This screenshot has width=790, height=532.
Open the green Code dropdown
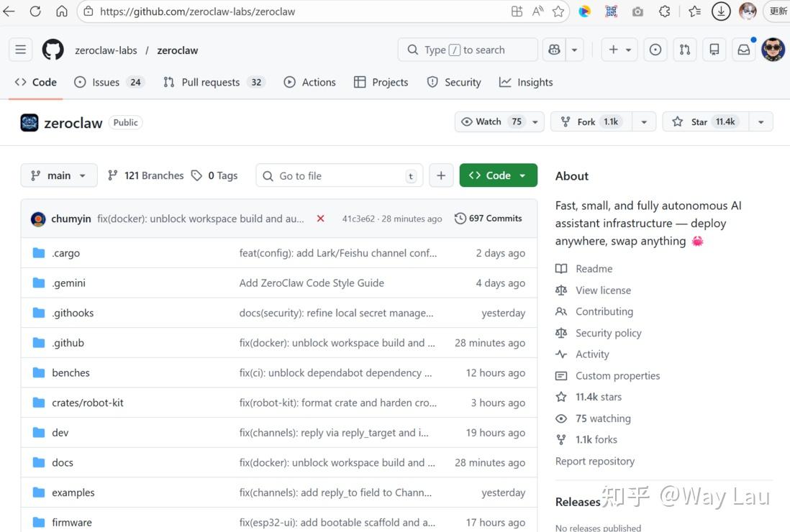498,175
